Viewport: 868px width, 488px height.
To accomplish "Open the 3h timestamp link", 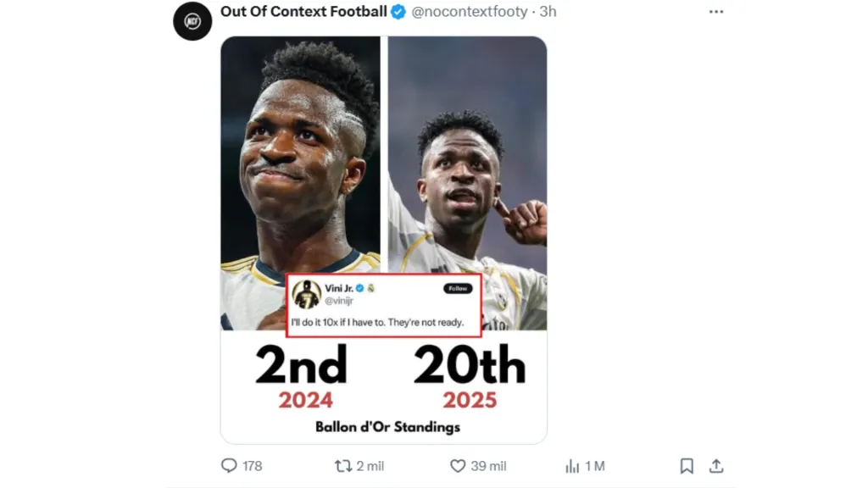I will click(x=548, y=12).
